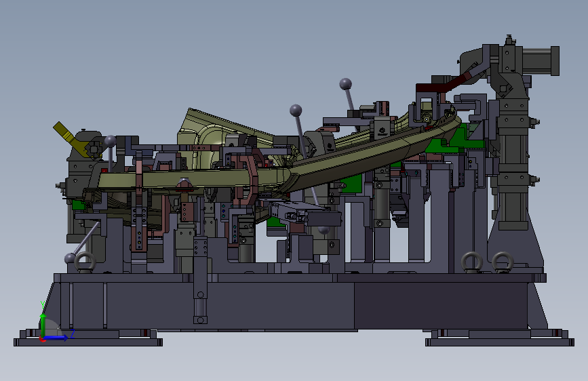Select the large horizontal cylinder at upper right
Screen dimensions: 588x381
click(541, 61)
